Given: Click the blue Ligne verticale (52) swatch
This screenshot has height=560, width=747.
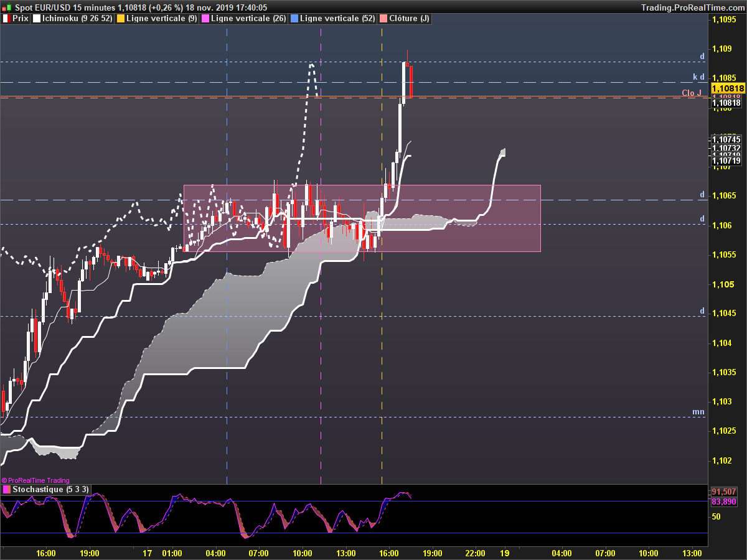Looking at the screenshot, I should pos(294,19).
